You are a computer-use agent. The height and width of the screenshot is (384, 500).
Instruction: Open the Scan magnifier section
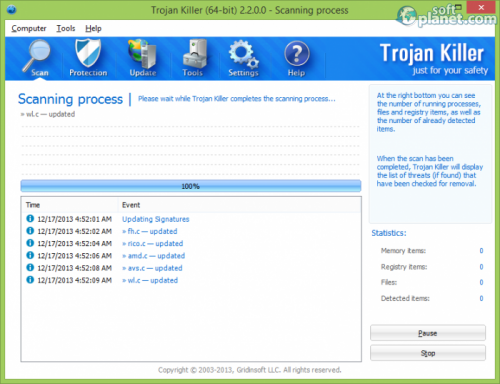click(38, 58)
